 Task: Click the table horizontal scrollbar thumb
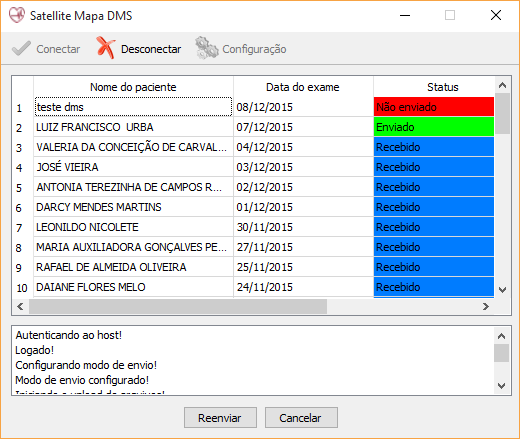coord(178,306)
